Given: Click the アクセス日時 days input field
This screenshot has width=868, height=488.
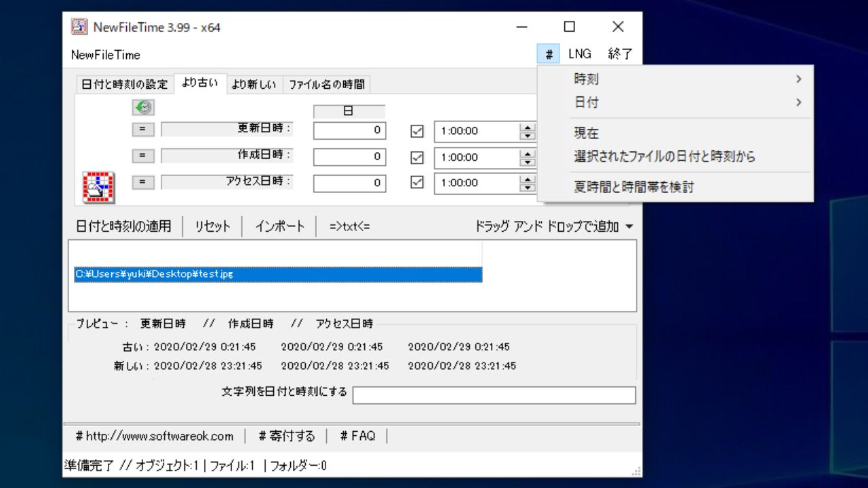Looking at the screenshot, I should [350, 183].
